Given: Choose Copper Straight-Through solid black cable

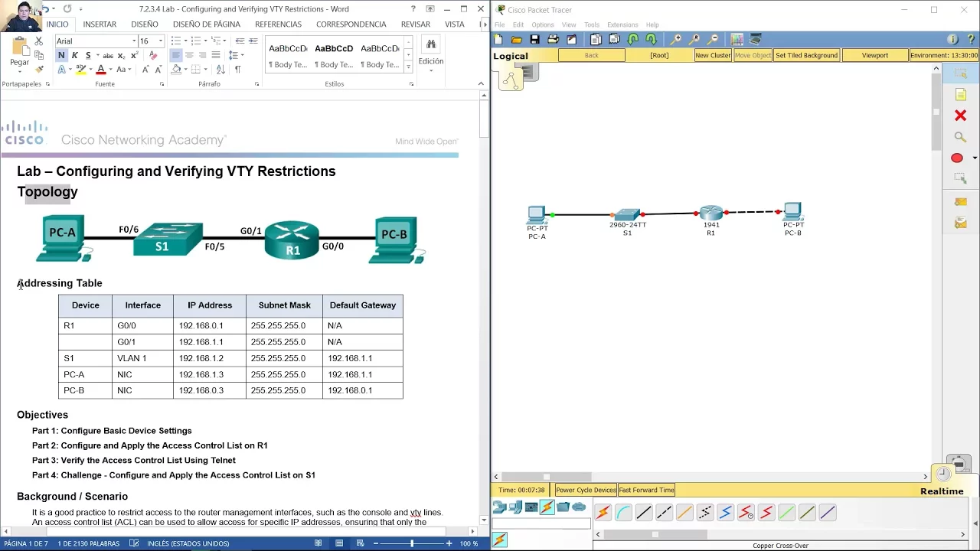Looking at the screenshot, I should coord(644,513).
